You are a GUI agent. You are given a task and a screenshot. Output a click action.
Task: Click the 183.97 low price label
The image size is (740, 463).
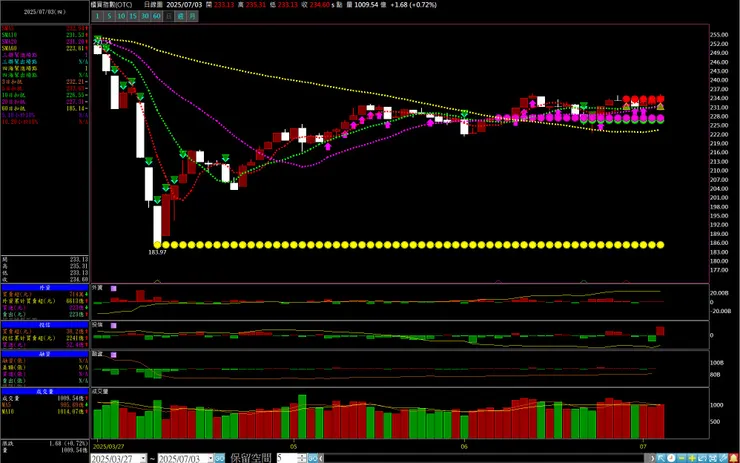(158, 253)
